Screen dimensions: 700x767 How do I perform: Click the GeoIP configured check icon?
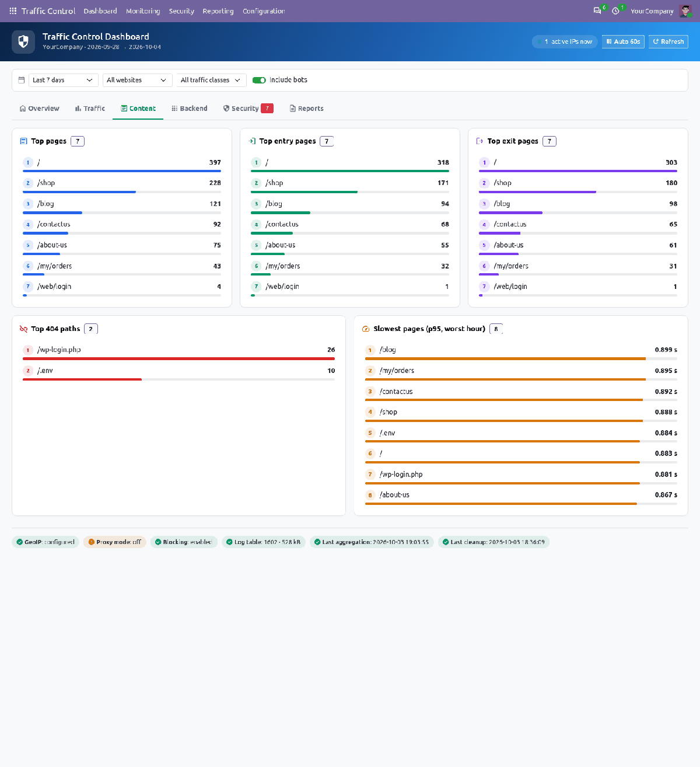coord(20,542)
